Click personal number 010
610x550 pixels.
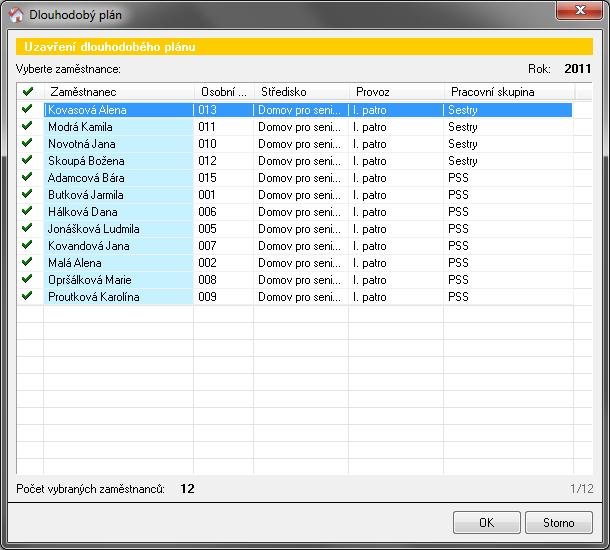pyautogui.click(x=207, y=144)
